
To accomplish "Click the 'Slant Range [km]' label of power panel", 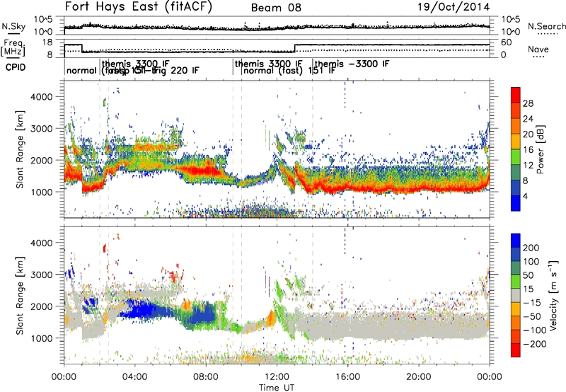I will [20, 149].
